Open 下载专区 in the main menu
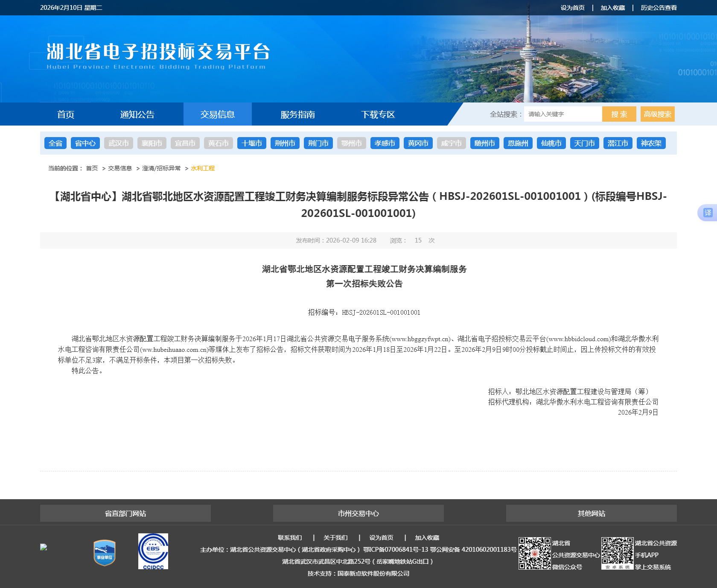 pyautogui.click(x=378, y=114)
